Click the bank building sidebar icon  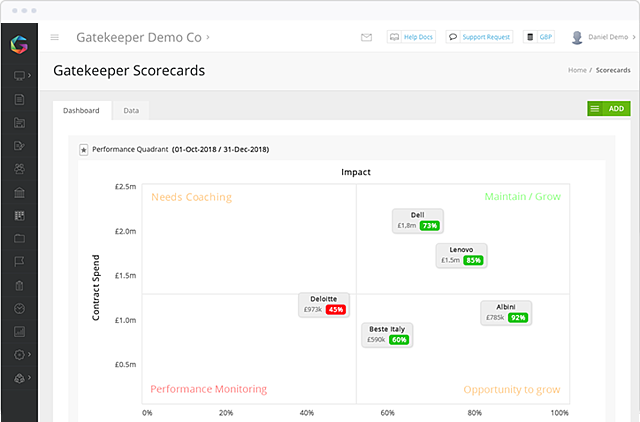pyautogui.click(x=18, y=192)
